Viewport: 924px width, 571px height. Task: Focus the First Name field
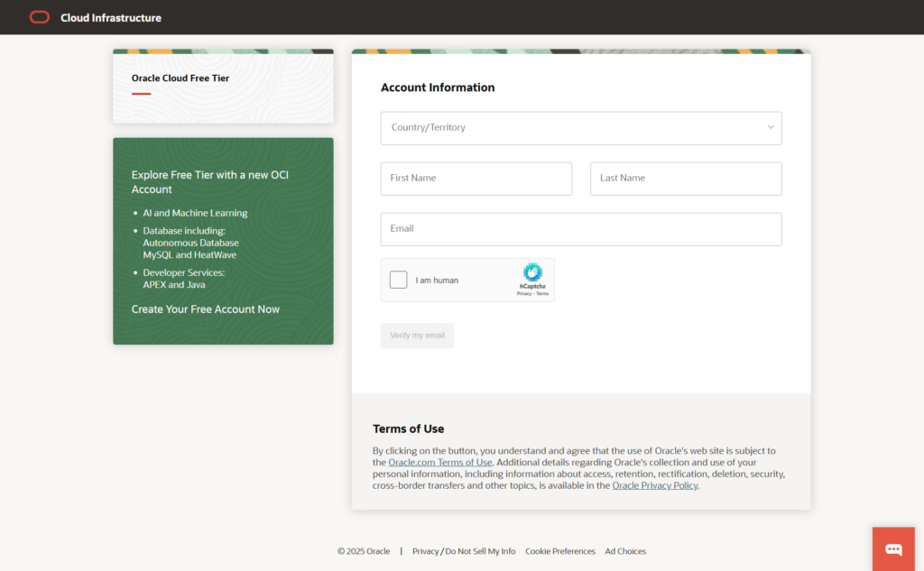point(476,179)
